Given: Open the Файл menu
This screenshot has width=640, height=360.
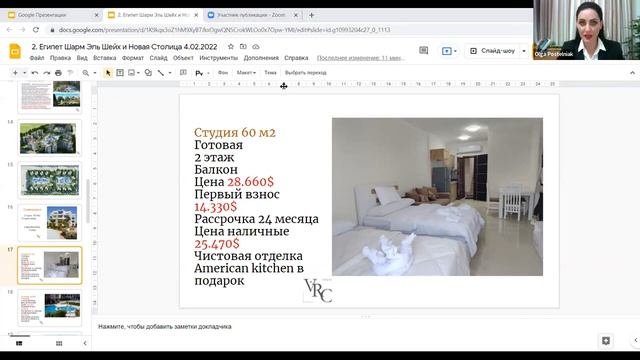Looking at the screenshot, I should pos(37,58).
